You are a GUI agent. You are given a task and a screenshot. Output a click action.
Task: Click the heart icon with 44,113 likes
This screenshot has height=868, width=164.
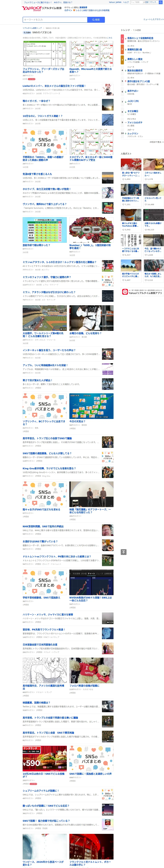(x=146, y=230)
